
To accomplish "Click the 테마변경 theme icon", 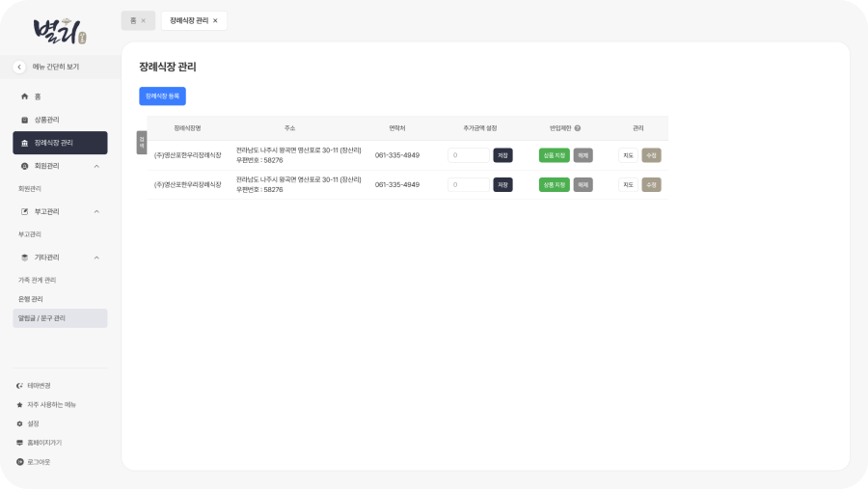I will pyautogui.click(x=20, y=386).
